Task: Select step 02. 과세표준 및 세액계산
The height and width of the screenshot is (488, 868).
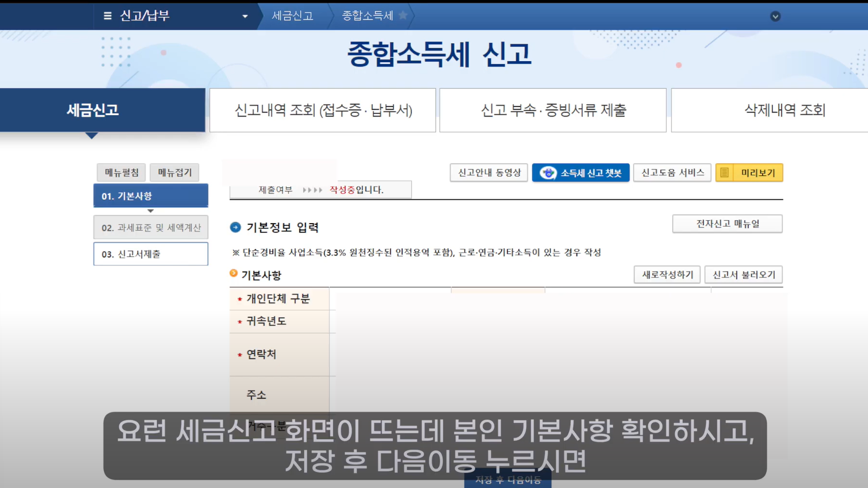Action: click(151, 228)
